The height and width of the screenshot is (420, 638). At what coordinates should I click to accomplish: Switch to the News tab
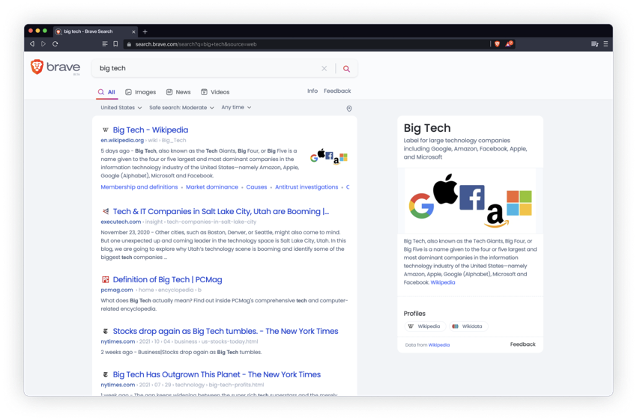click(x=178, y=92)
